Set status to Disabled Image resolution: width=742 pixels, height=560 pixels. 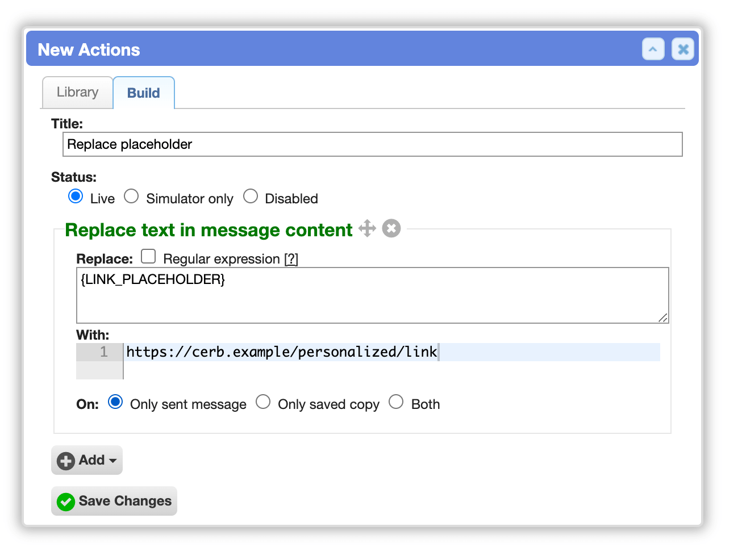pos(251,197)
